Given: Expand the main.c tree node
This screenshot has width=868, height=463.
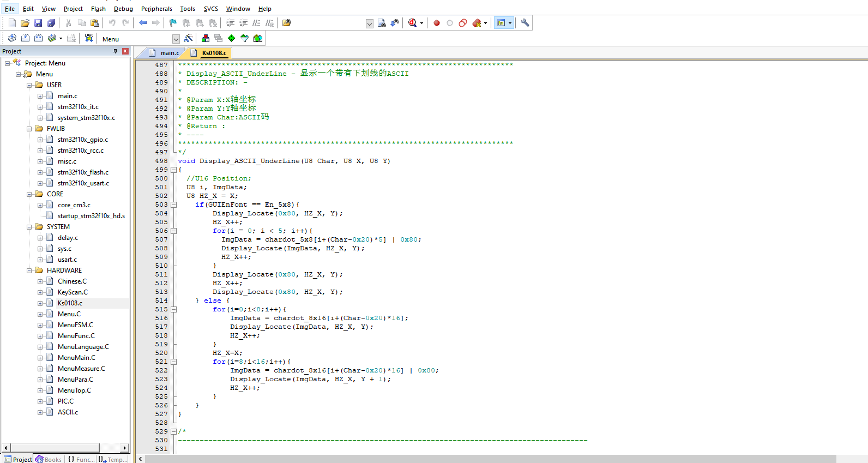Looking at the screenshot, I should [40, 96].
